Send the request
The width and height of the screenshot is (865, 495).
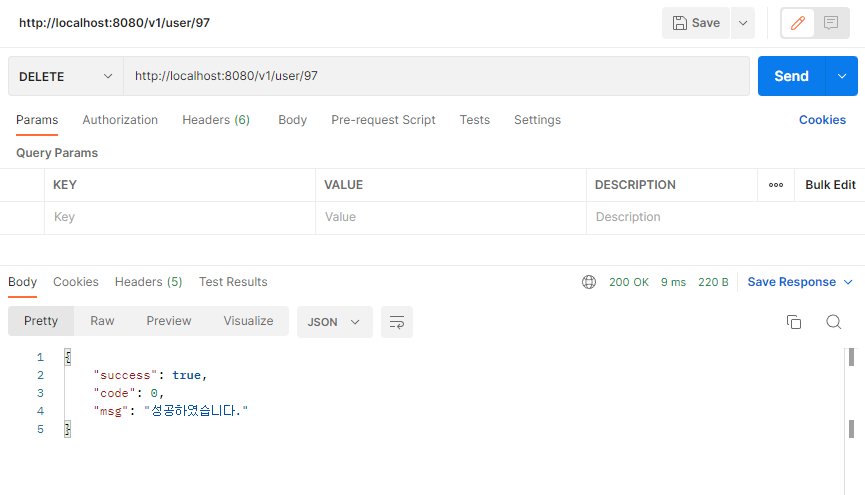click(x=792, y=76)
